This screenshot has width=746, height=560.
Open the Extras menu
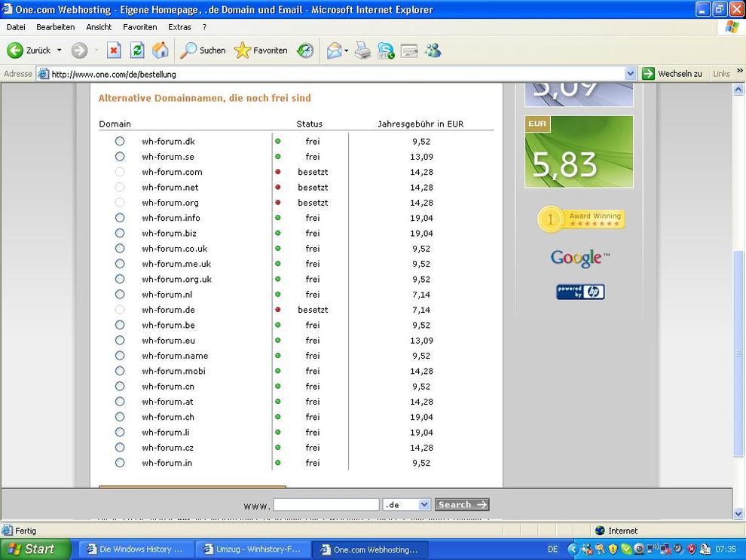click(x=179, y=27)
